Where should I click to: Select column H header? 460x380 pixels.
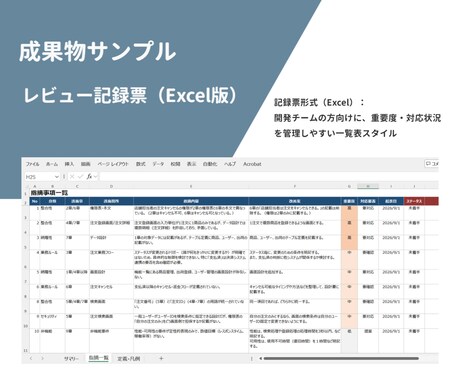click(x=368, y=186)
